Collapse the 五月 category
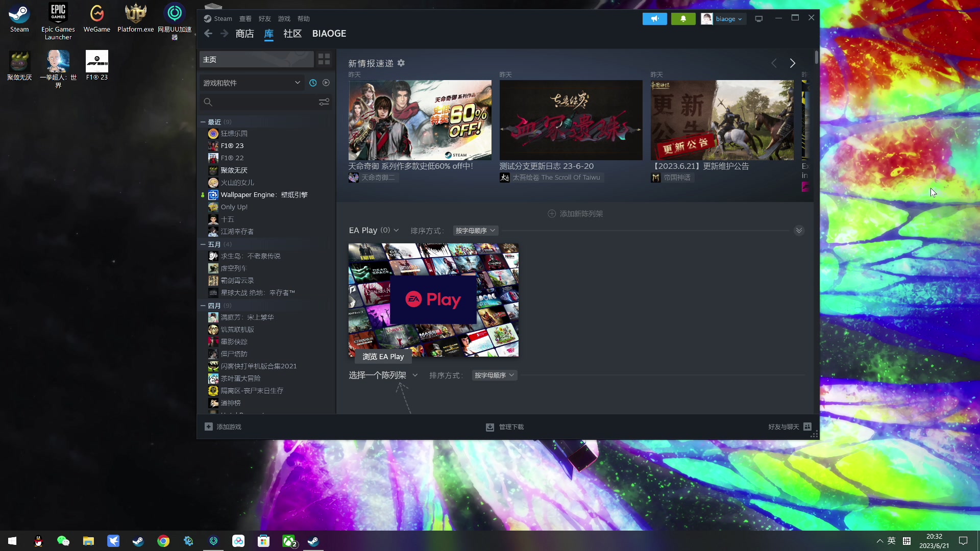 coord(203,244)
